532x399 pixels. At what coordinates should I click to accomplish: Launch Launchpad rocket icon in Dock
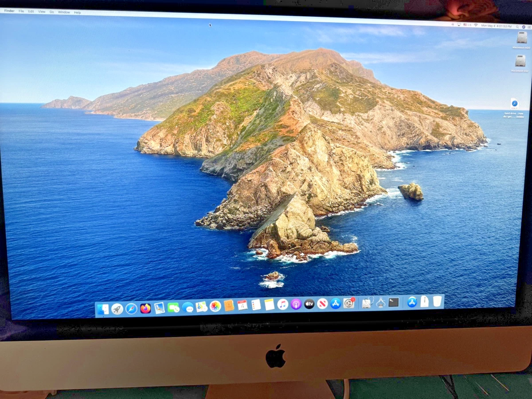(117, 309)
